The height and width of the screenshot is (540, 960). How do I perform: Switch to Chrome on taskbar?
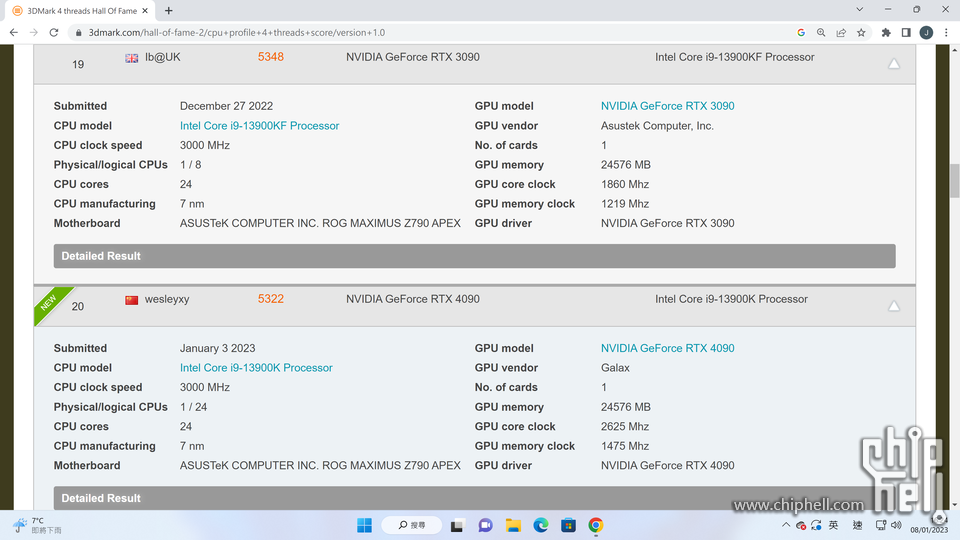(x=596, y=525)
